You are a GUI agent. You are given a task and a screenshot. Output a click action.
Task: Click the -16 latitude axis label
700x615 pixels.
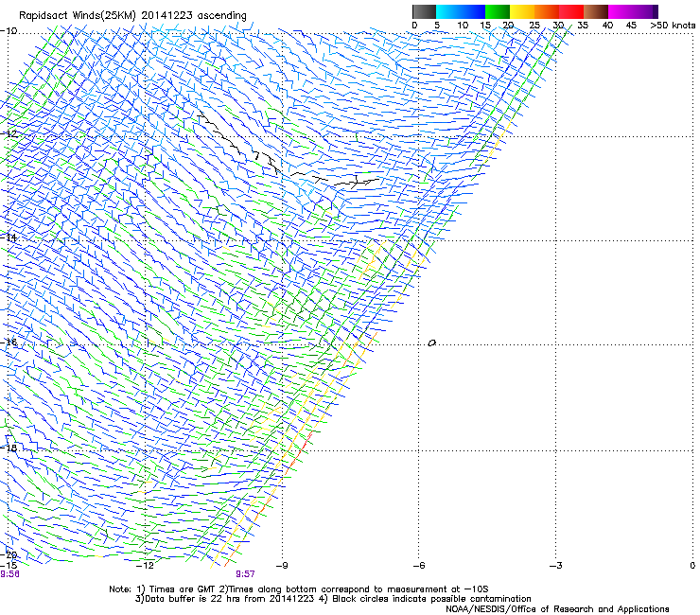(9, 343)
